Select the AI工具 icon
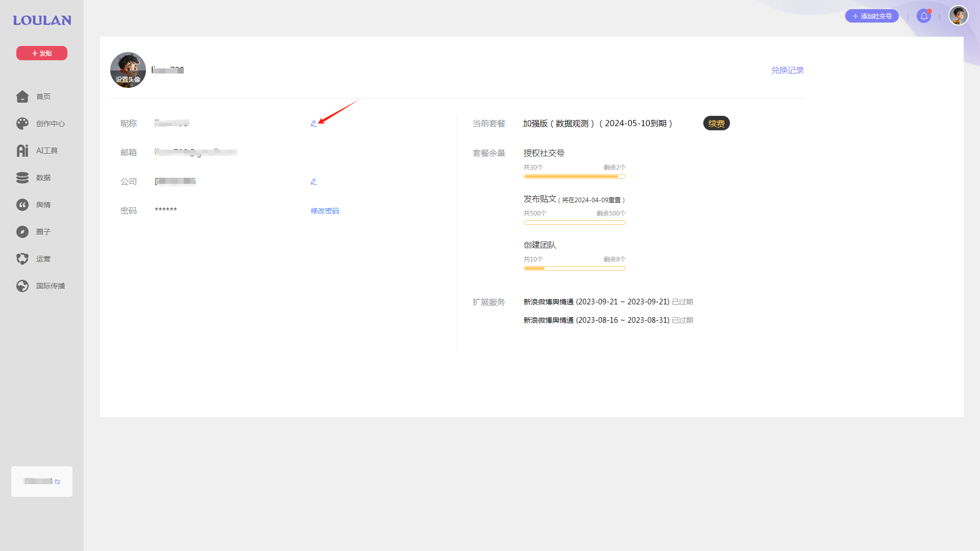Screen dimensions: 980x551 coord(22,151)
